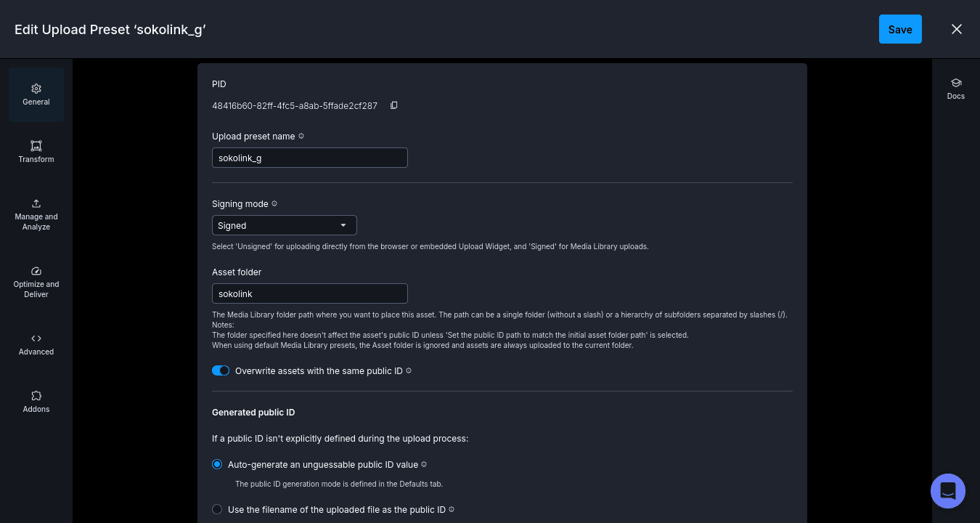The width and height of the screenshot is (980, 523).
Task: Open the chat support bubble icon
Action: (x=948, y=491)
